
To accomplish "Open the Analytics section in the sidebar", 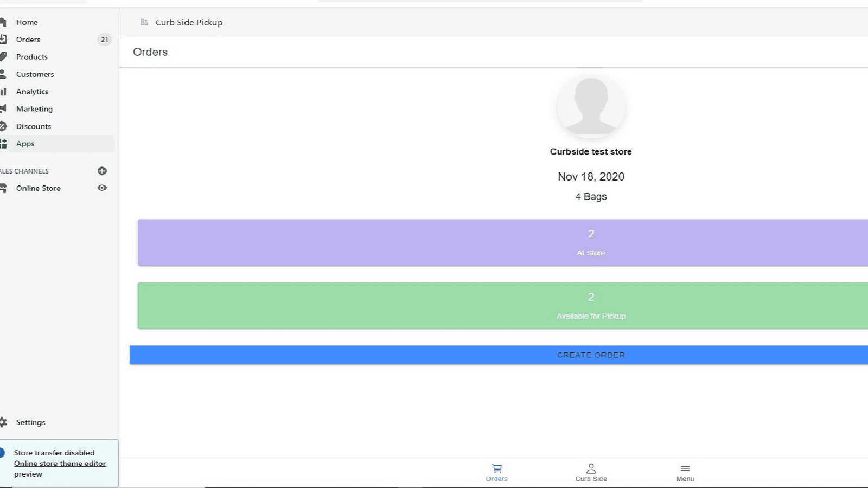I will point(32,91).
